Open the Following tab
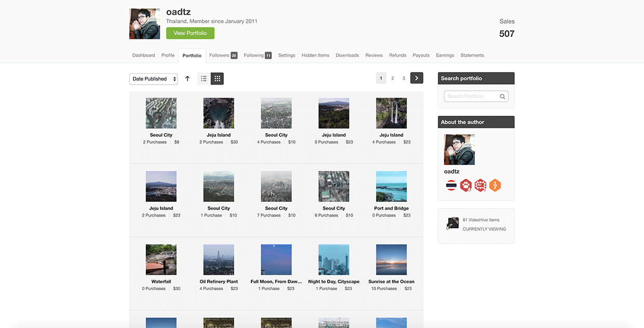 (258, 55)
